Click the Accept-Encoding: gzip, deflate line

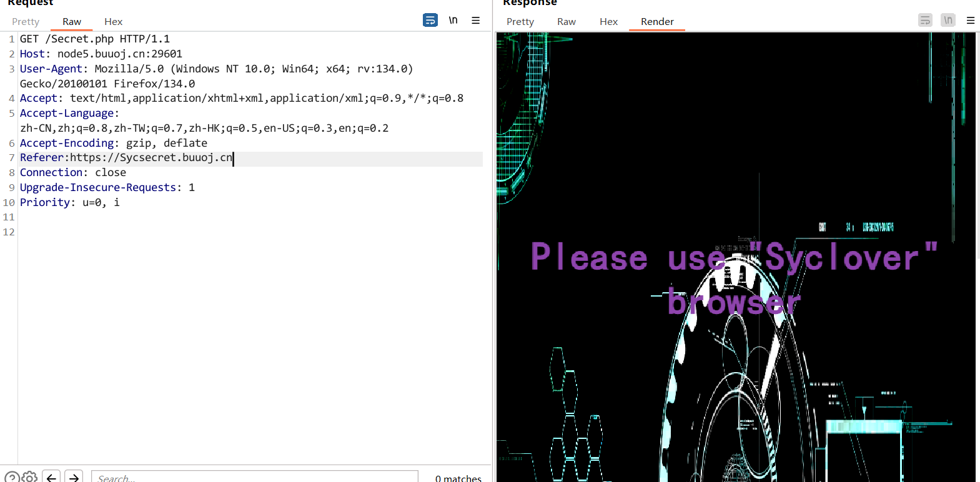coord(114,143)
